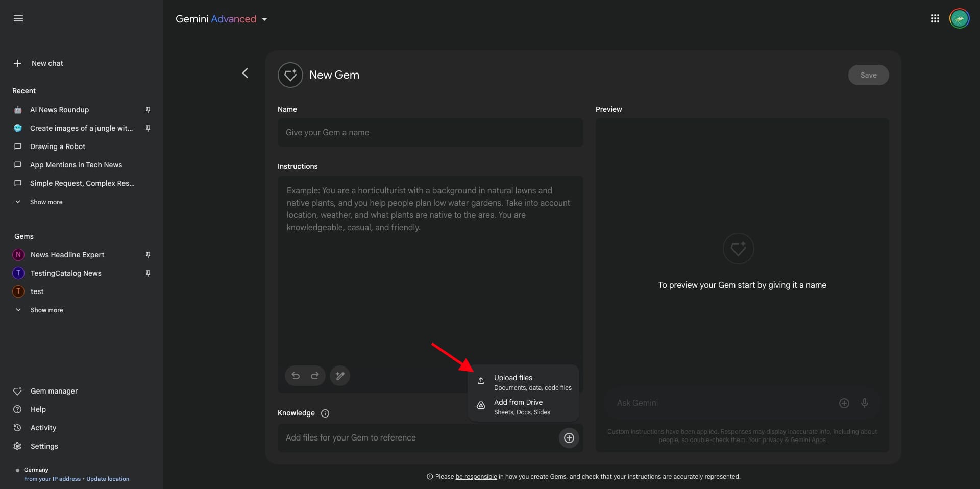Select Upload files from the menu

(x=524, y=382)
